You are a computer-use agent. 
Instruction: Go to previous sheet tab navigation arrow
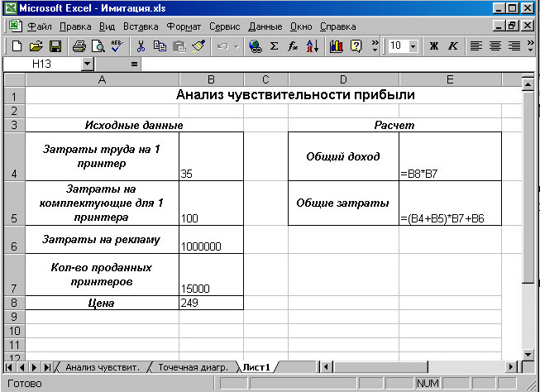coord(22,367)
